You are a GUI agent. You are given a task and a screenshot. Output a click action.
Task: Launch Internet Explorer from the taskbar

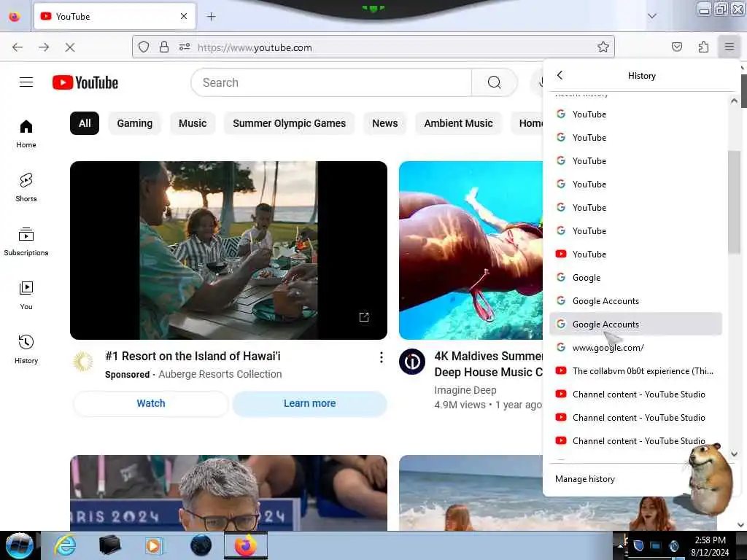65,545
